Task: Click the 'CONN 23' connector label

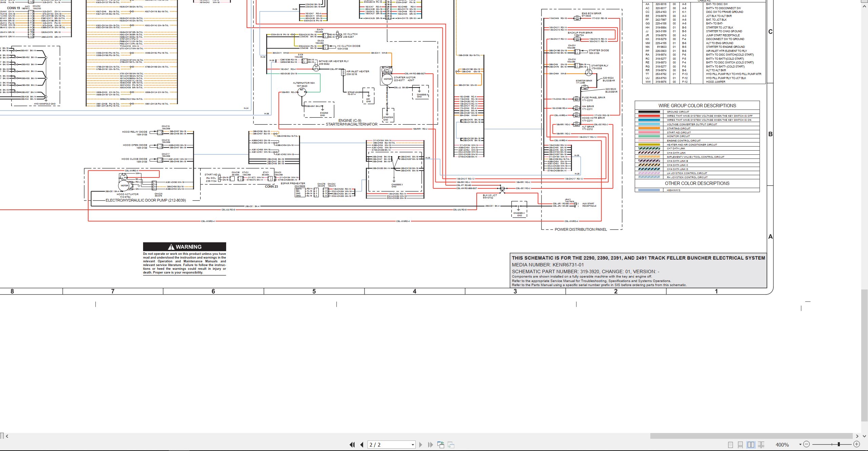Action: (271, 187)
